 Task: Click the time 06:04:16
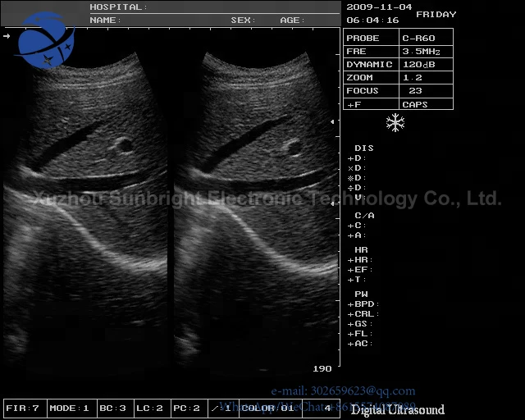point(372,20)
